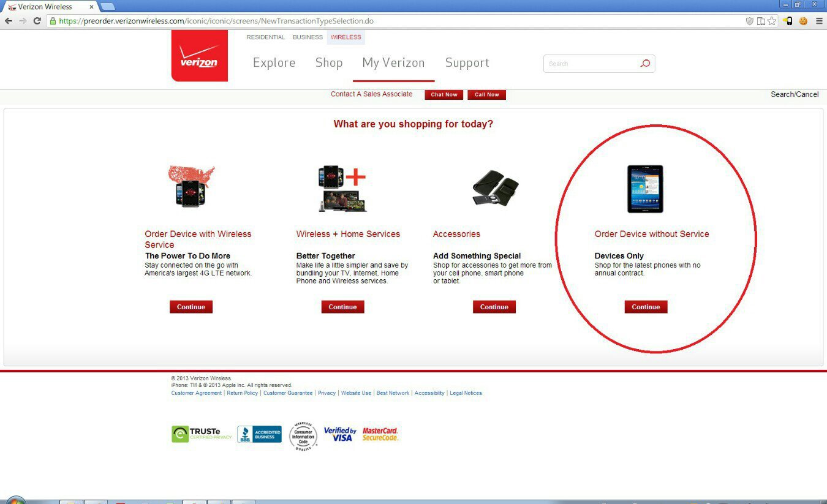Click the © 2013 Verizon Wireless text
The width and height of the screenshot is (827, 504).
[201, 378]
